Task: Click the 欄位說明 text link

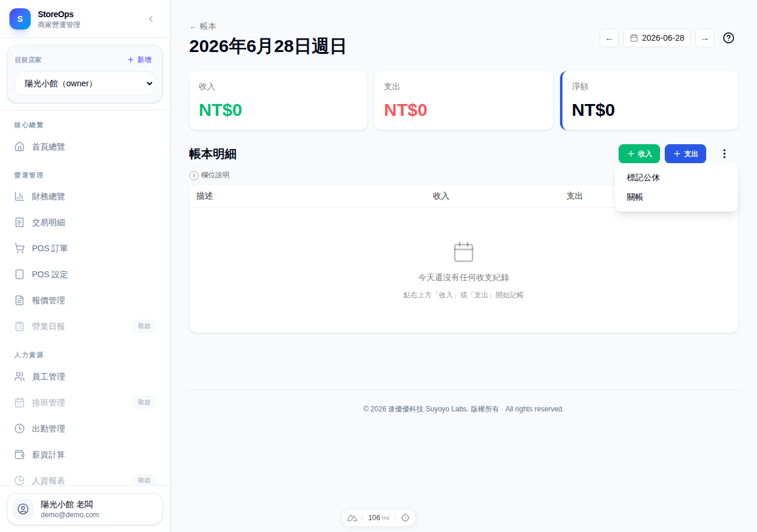Action: (x=215, y=176)
